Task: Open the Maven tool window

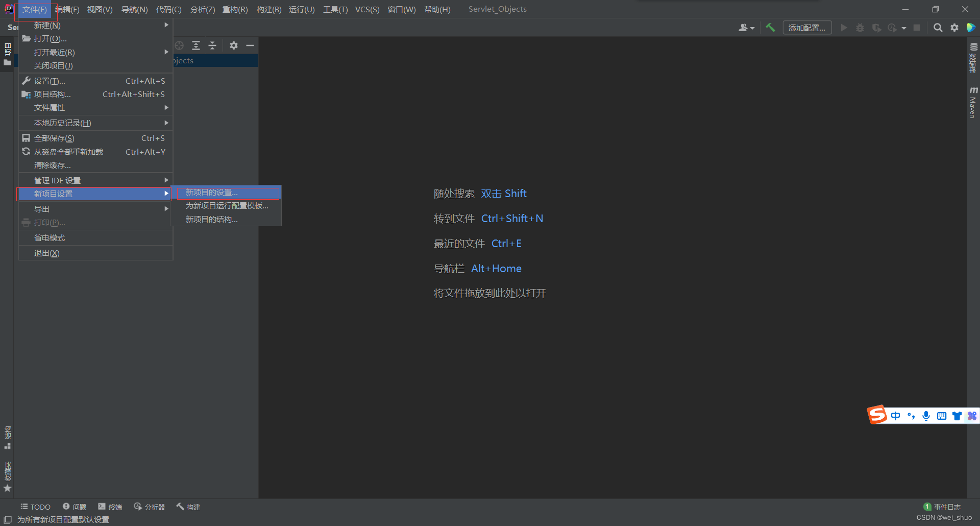Action: coord(973,103)
